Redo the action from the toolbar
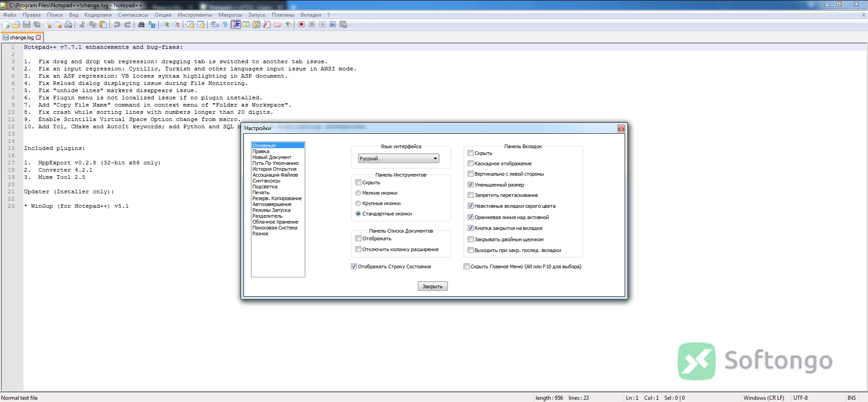 click(x=127, y=25)
